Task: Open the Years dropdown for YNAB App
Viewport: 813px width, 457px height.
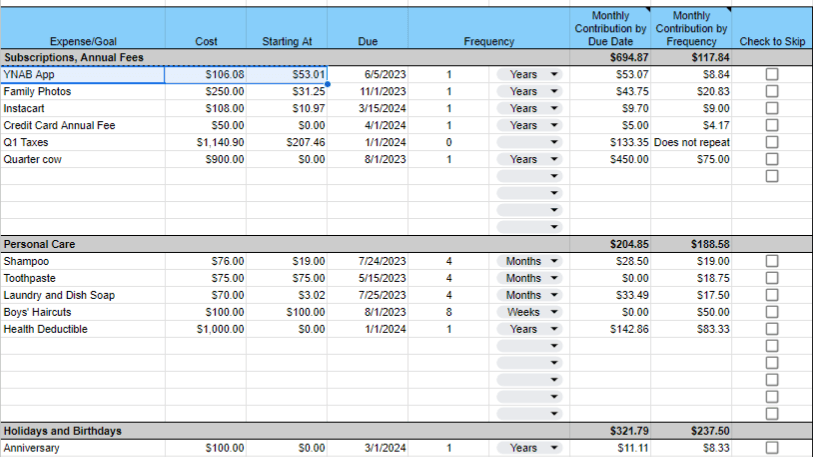Action: (x=529, y=74)
